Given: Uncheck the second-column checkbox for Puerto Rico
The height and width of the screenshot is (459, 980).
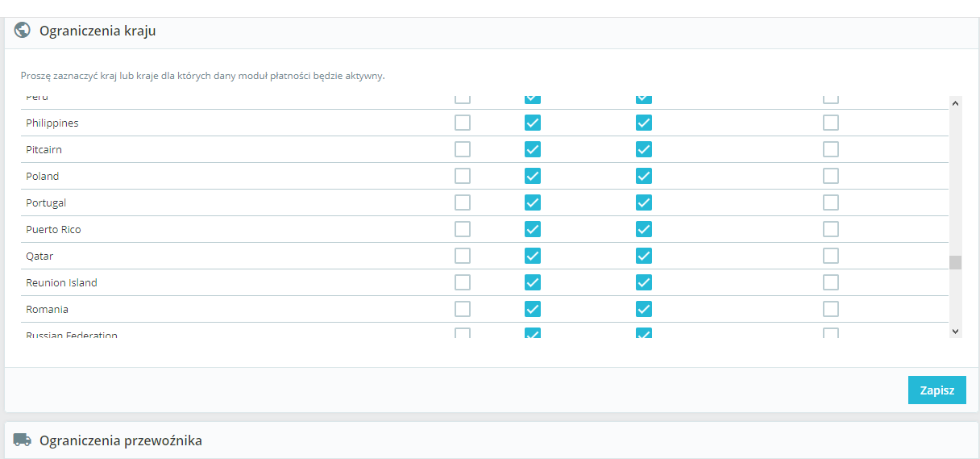Looking at the screenshot, I should pyautogui.click(x=533, y=229).
